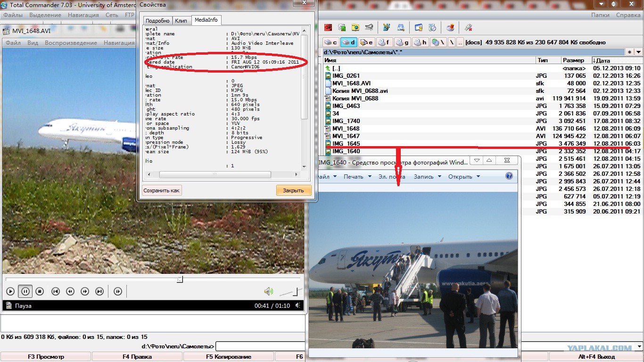
Task: Click the Закрыть button in properties dialog
Action: coord(294,190)
